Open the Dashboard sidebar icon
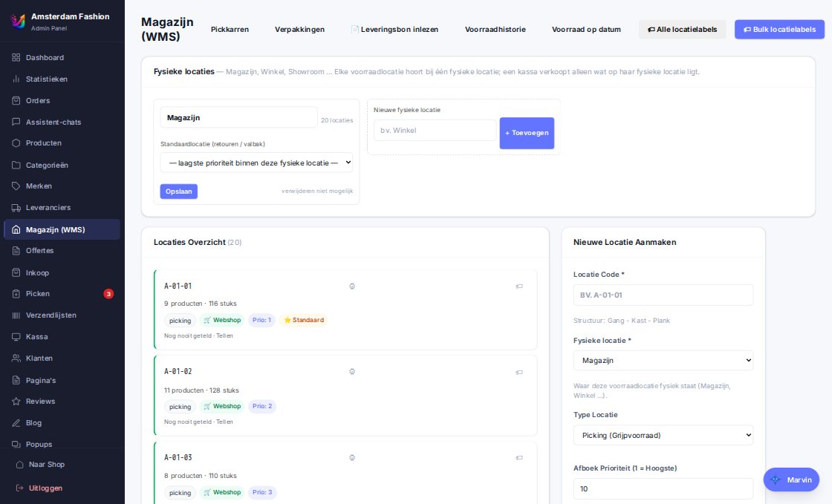832x504 pixels. 16,57
